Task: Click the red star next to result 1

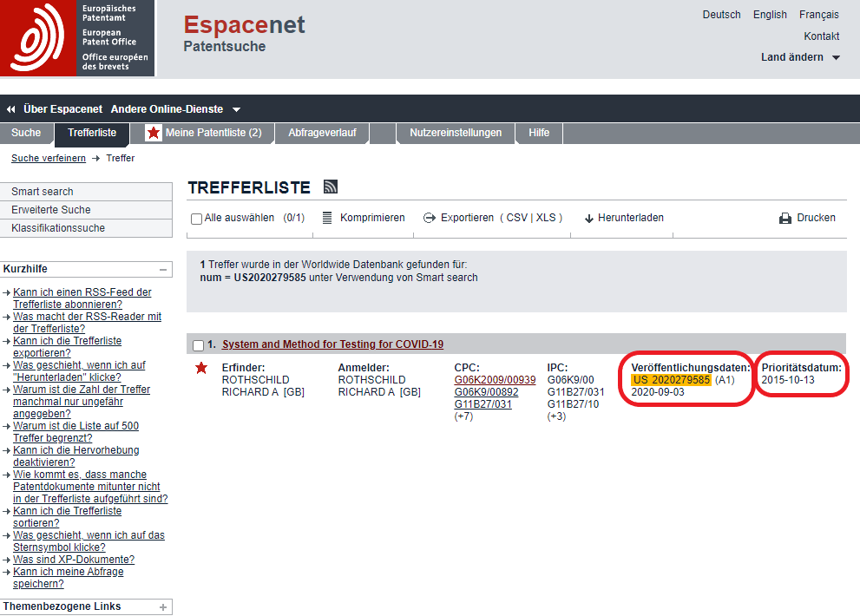Action: coord(201,368)
